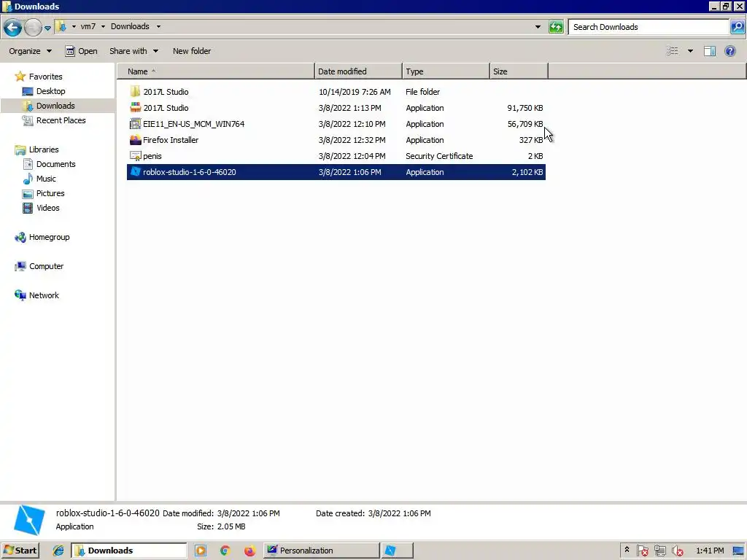Click the Firefox Installer file name
The width and height of the screenshot is (747, 560).
(x=171, y=140)
